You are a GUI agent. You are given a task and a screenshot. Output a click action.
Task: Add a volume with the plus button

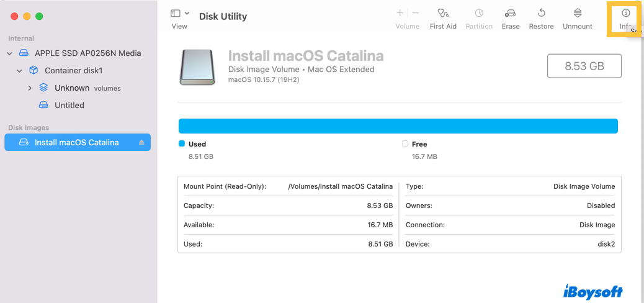(x=400, y=13)
